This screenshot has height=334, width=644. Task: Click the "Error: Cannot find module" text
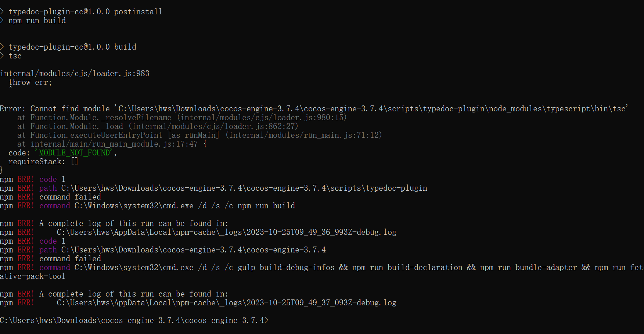coord(55,109)
